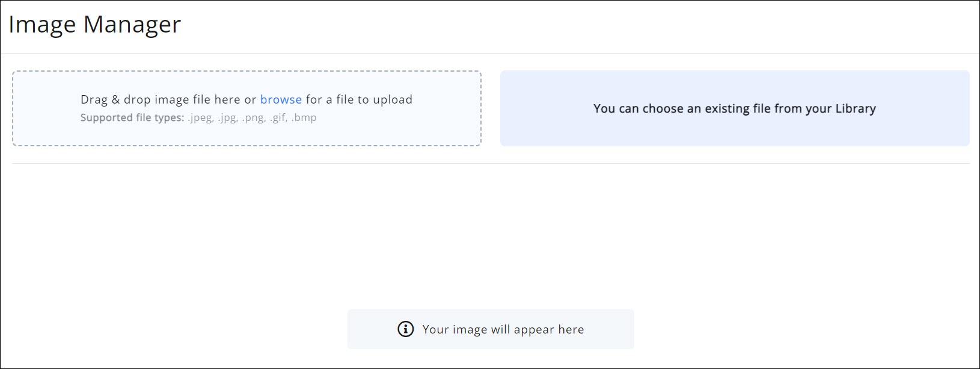Click the .jpeg file type text
This screenshot has width=980, height=369.
(200, 117)
